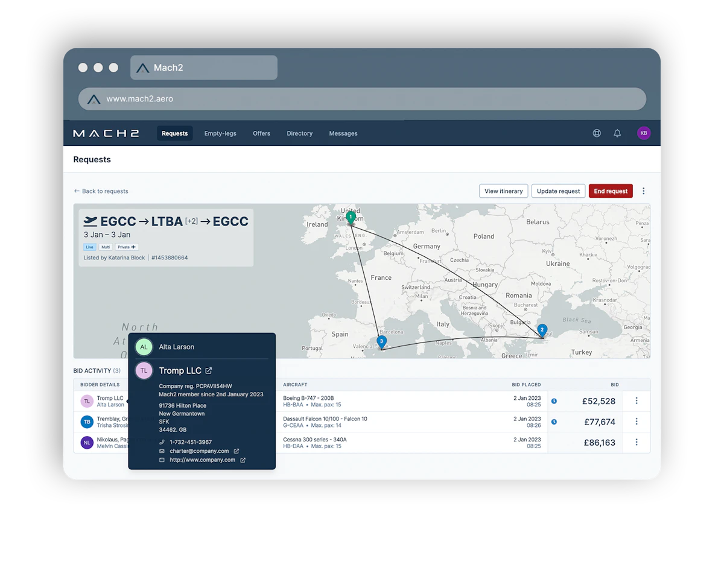Open the help lifebuoy icon in header

[x=597, y=133]
